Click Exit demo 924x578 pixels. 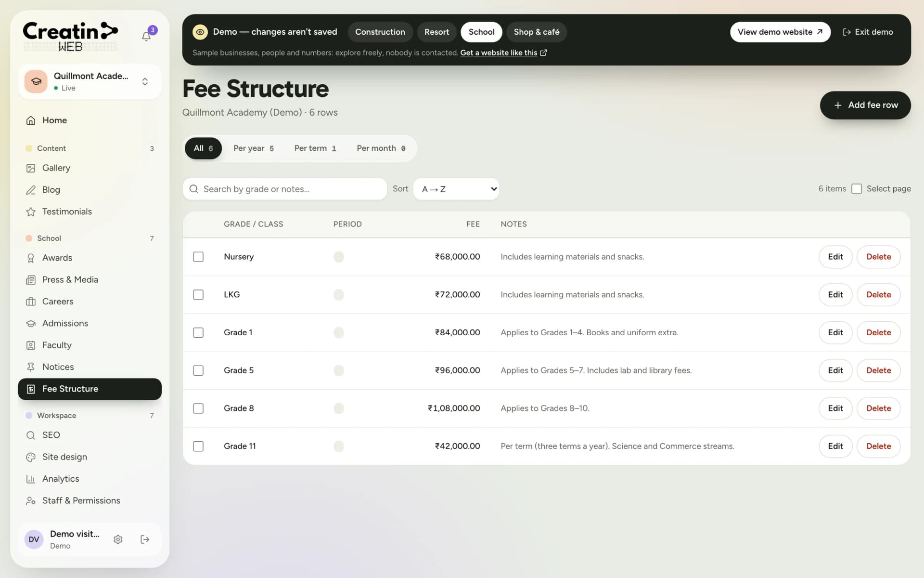(868, 32)
